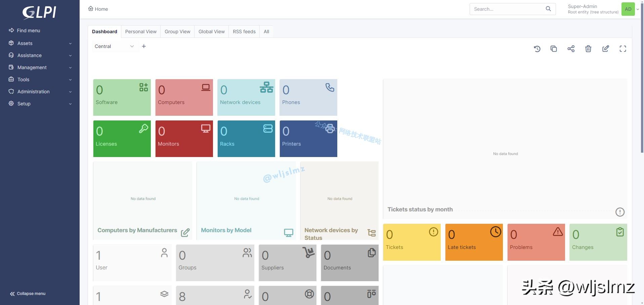644x305 pixels.
Task: Collapse the sidebar menu
Action: tap(28, 294)
